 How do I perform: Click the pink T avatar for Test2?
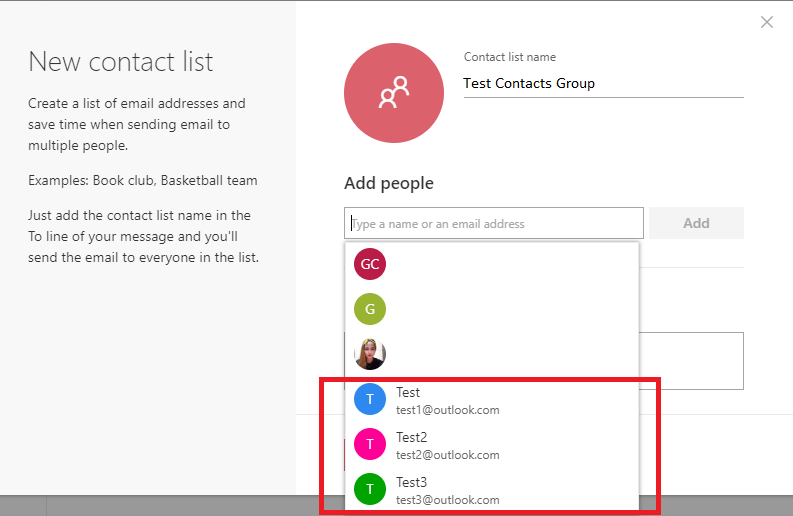coord(370,444)
